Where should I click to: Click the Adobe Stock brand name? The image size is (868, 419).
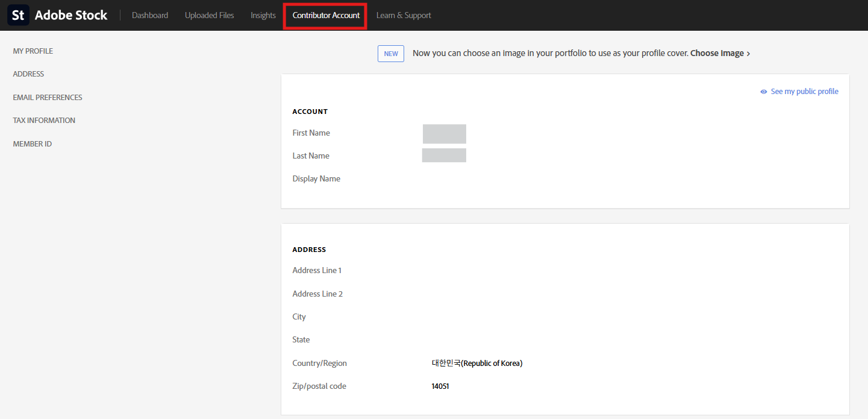(x=71, y=15)
